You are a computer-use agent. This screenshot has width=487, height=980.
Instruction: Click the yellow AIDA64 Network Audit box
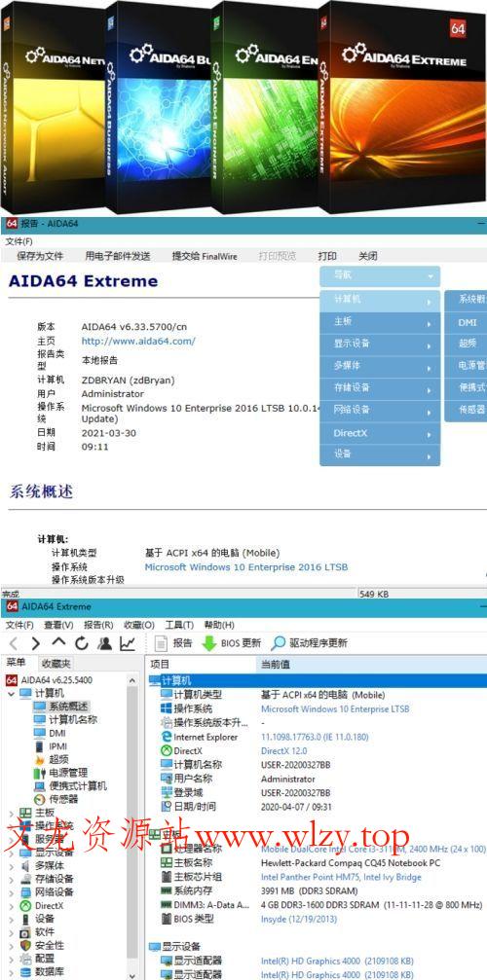[53, 107]
